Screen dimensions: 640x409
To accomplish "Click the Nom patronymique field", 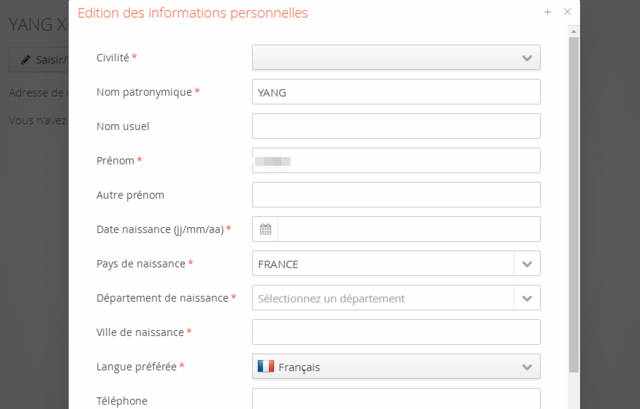I will tap(396, 92).
